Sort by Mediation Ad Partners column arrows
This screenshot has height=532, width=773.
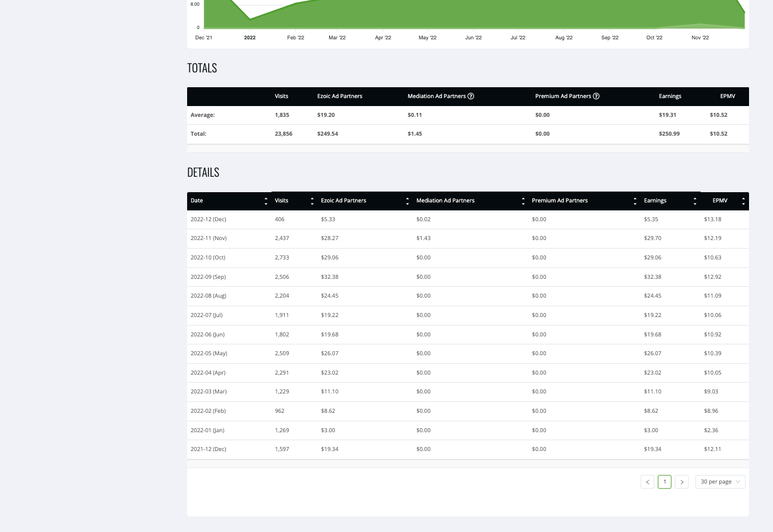(x=523, y=201)
